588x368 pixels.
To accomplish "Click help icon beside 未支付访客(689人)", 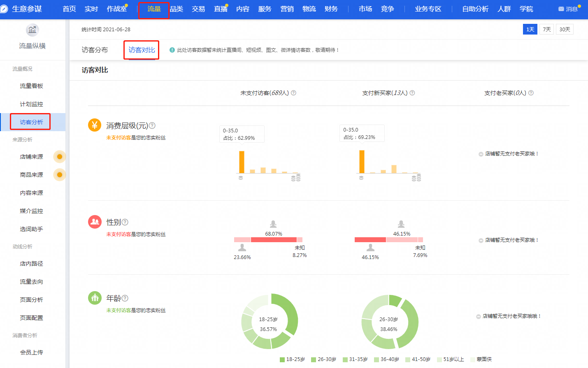I will point(293,93).
